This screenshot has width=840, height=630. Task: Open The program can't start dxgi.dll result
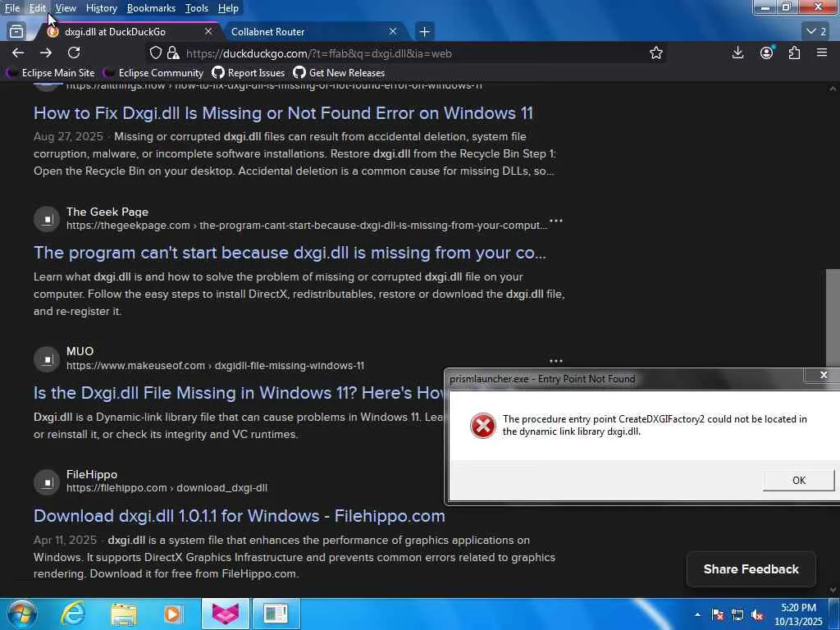pyautogui.click(x=290, y=253)
